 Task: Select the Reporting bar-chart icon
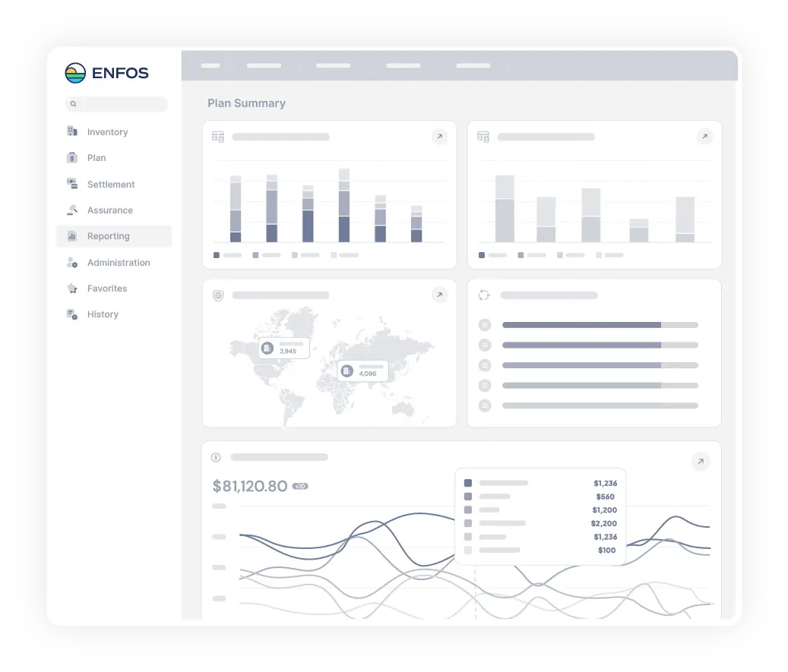(x=73, y=236)
